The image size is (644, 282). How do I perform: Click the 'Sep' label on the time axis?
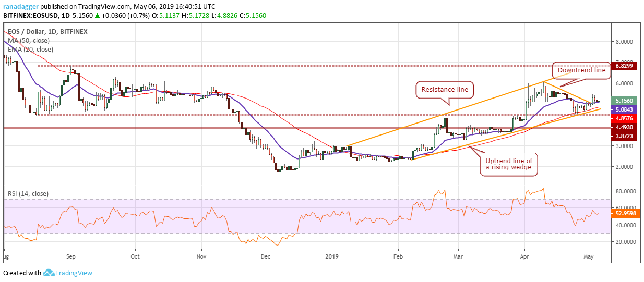pyautogui.click(x=71, y=256)
